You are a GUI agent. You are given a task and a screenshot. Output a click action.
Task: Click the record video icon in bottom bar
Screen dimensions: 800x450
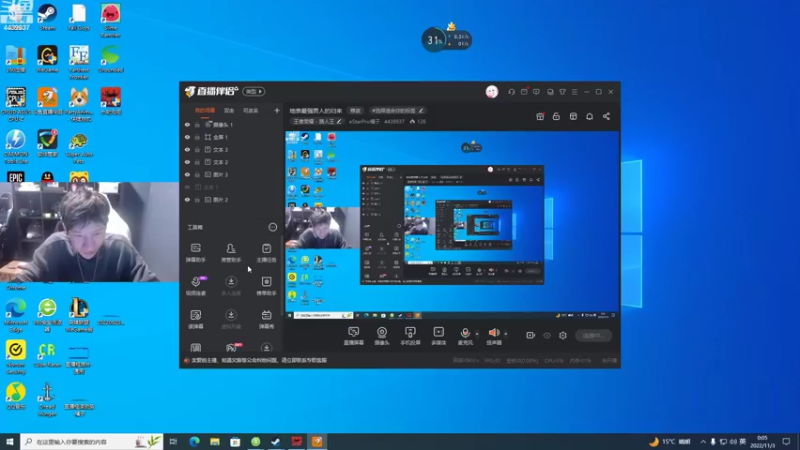530,335
